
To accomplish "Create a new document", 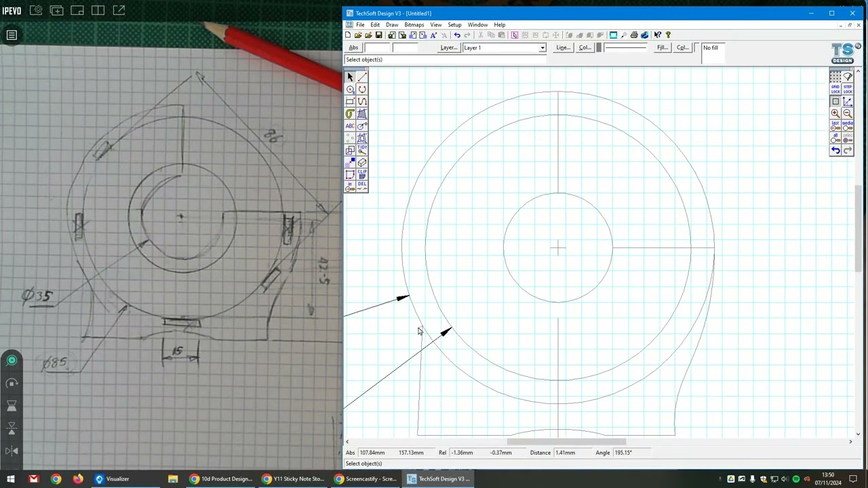I will [348, 35].
